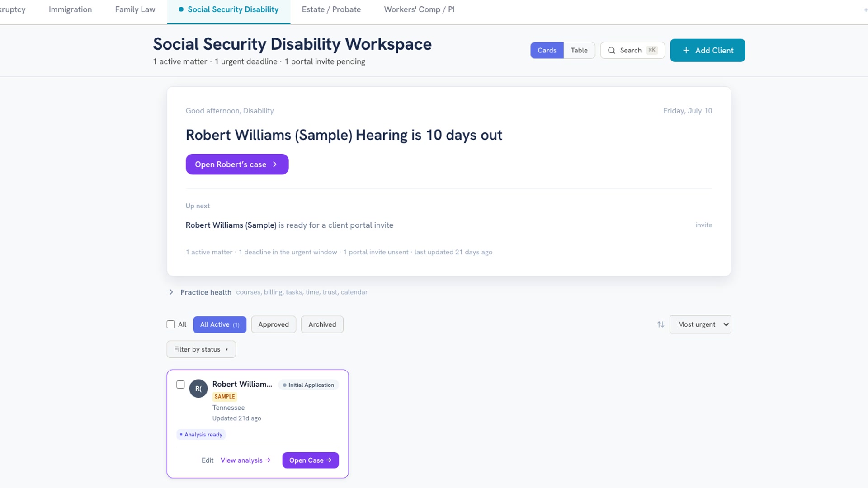Click the SAMPLE tag on card
Screen dimensions: 868x488
click(225, 396)
